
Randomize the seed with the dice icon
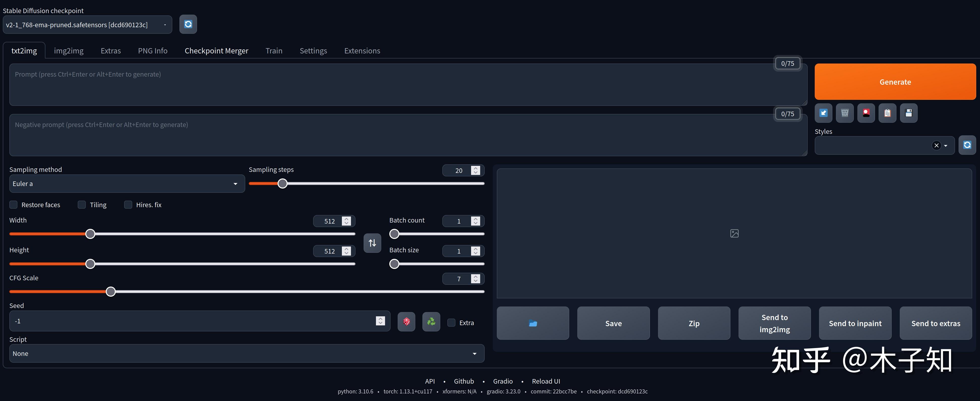click(x=406, y=322)
